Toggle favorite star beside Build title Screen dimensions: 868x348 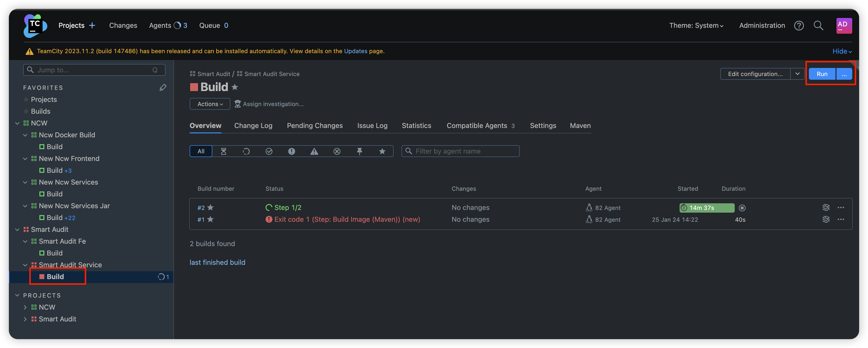pyautogui.click(x=235, y=87)
